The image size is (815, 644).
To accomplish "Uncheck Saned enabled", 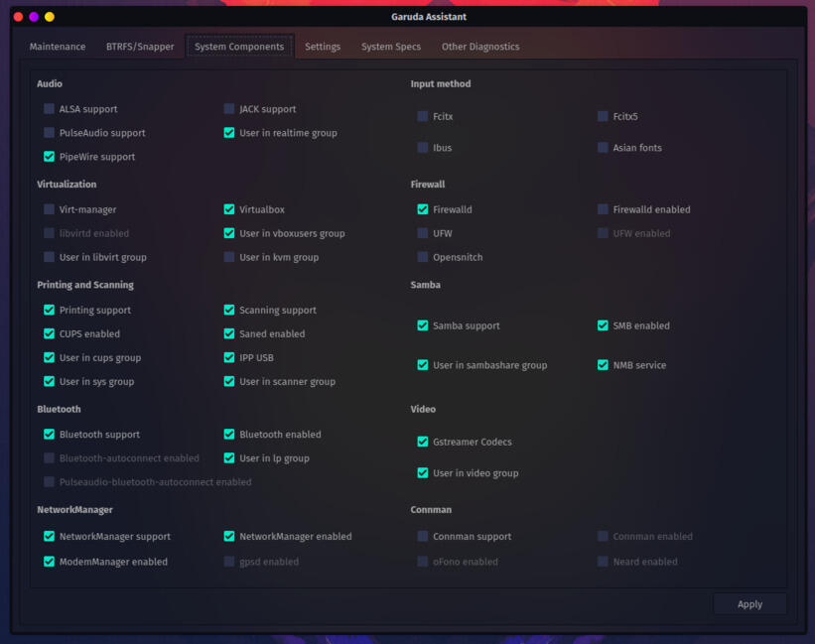I will click(228, 334).
